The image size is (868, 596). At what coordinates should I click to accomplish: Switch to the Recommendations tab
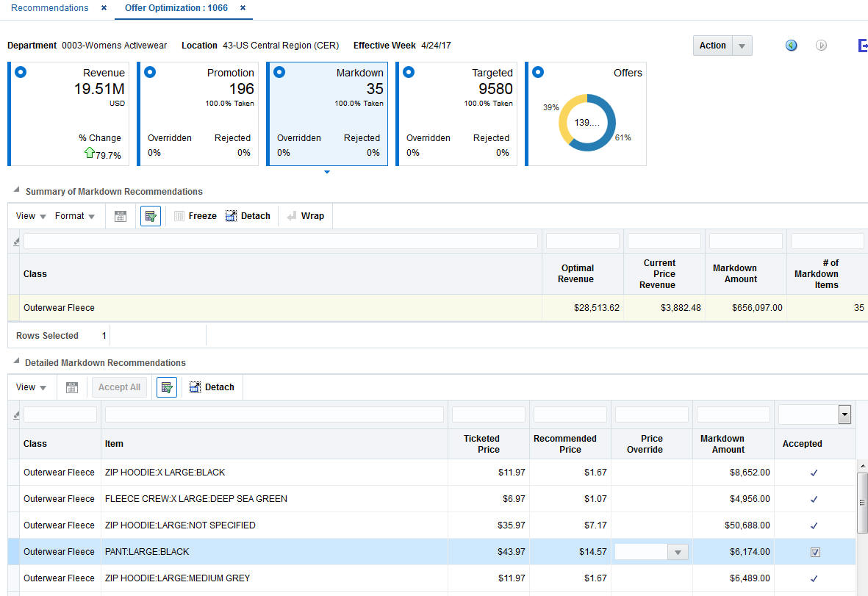[x=50, y=8]
